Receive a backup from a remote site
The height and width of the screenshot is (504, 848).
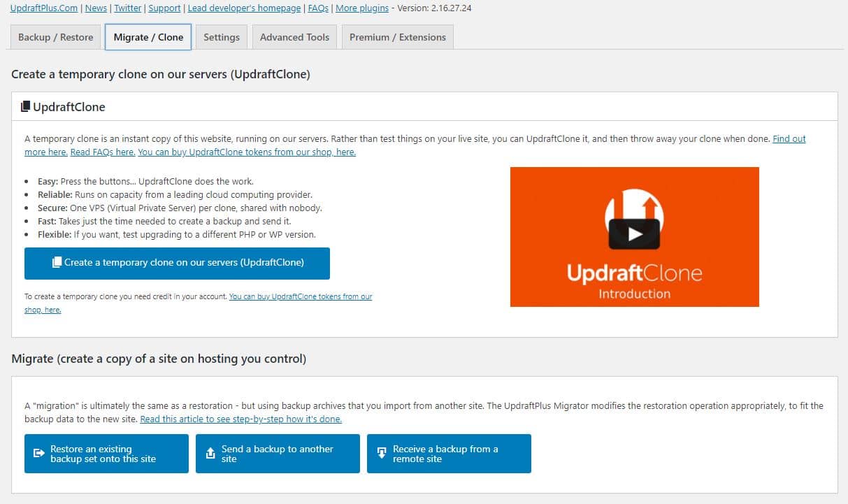(x=449, y=454)
